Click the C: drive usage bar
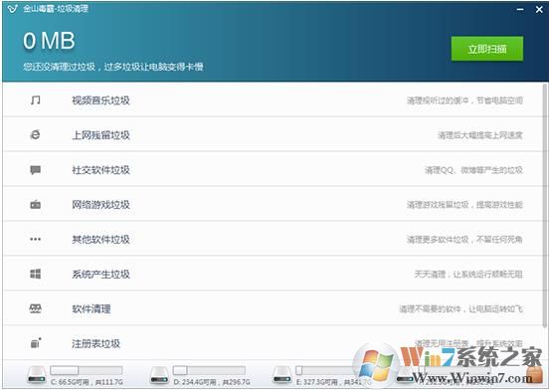This screenshot has height=392, width=549. click(x=87, y=370)
